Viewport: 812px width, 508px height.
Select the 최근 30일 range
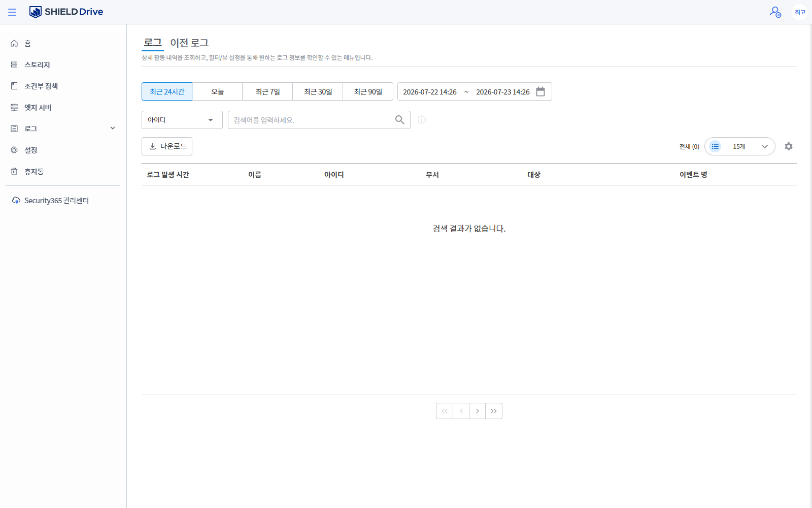(318, 91)
